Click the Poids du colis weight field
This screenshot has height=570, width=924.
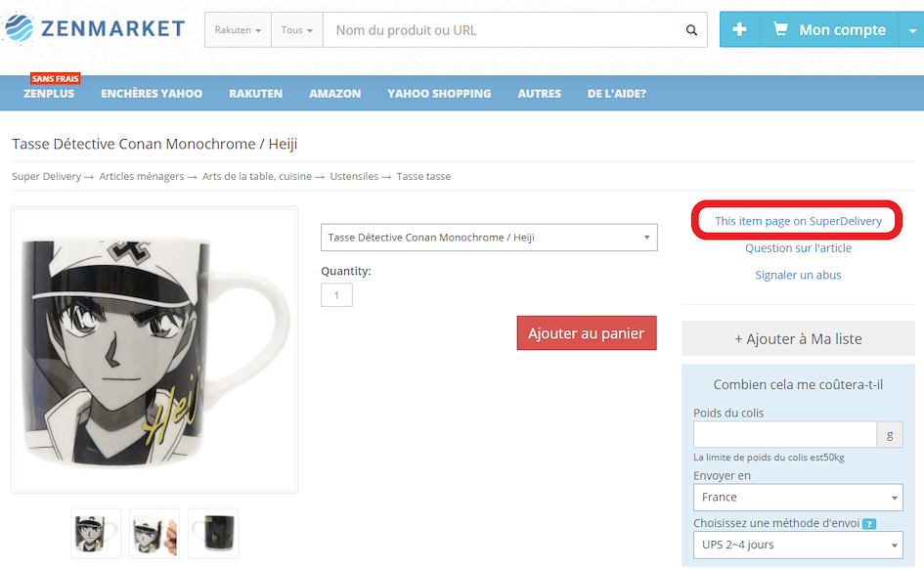pos(785,435)
